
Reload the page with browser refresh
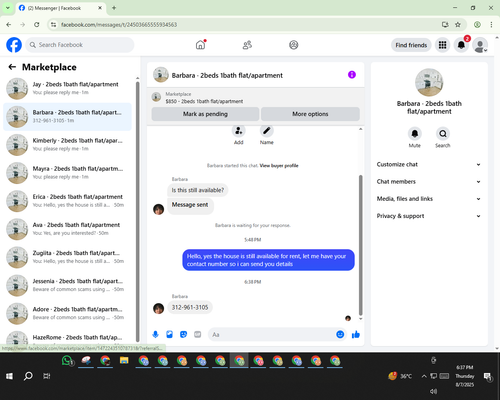(x=37, y=25)
